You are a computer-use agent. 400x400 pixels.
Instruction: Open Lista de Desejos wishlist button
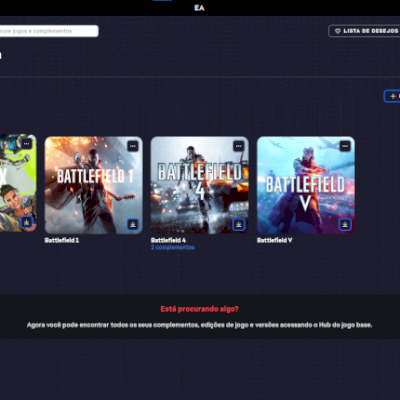364,31
